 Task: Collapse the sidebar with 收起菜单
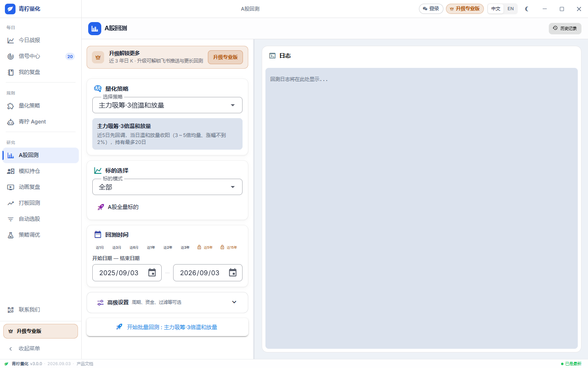pyautogui.click(x=40, y=348)
